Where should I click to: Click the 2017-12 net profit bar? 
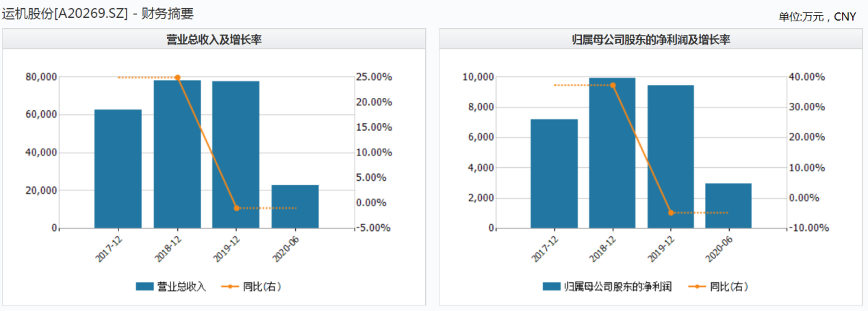click(554, 173)
